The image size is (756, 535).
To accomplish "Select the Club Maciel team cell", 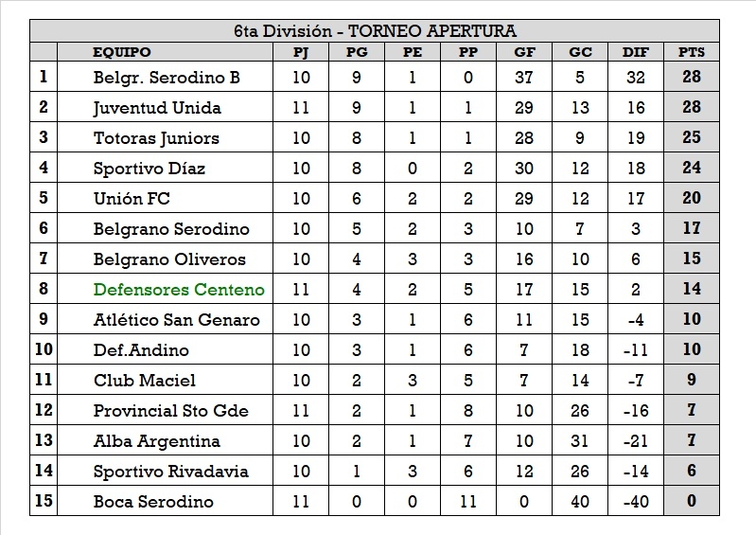I will pyautogui.click(x=145, y=381).
